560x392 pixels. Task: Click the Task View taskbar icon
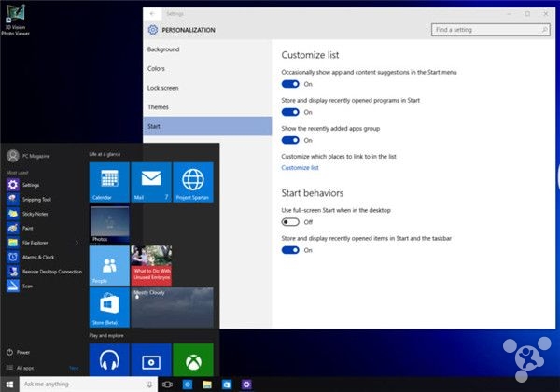[x=167, y=384]
